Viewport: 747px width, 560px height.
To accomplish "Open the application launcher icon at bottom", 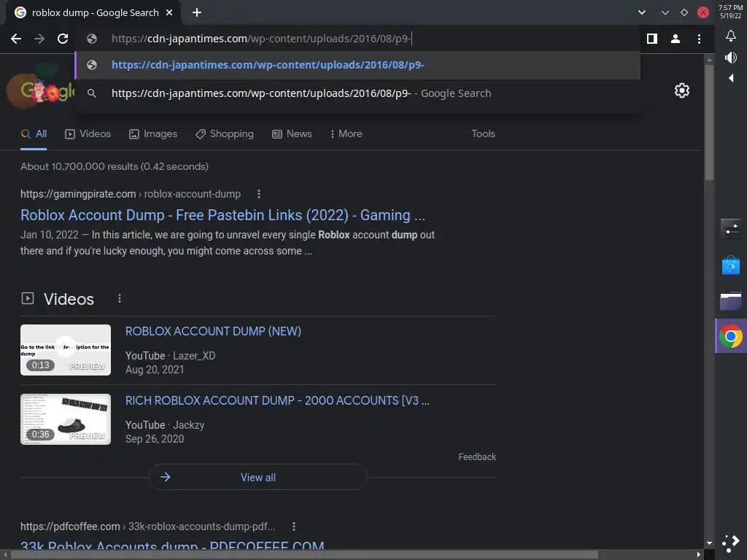I will point(731,542).
